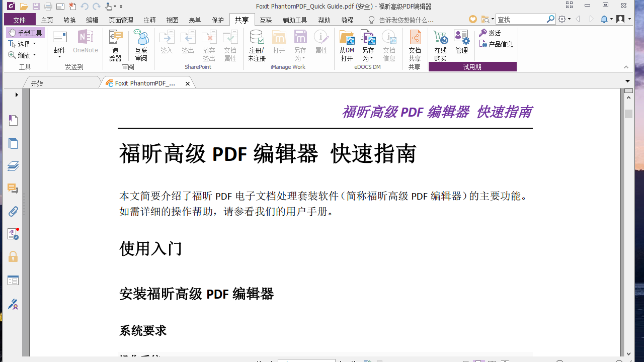Close the Foxit PhantomPDF document tab
644x362 pixels.
tap(188, 83)
